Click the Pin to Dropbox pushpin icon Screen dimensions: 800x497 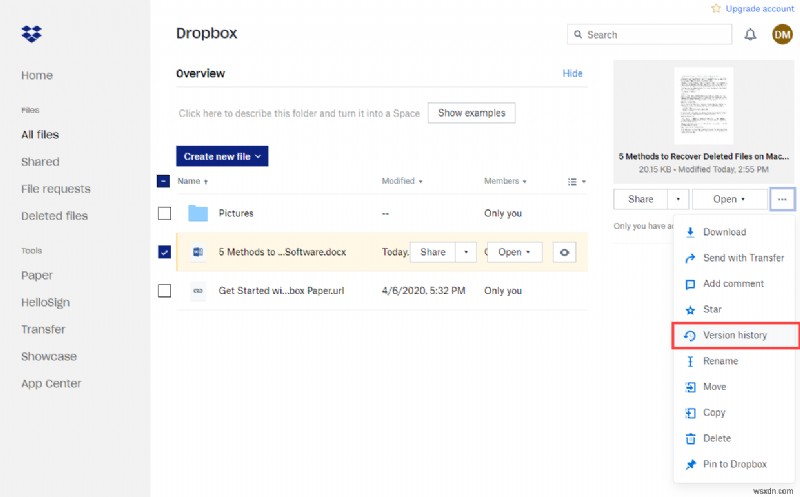[x=690, y=464]
